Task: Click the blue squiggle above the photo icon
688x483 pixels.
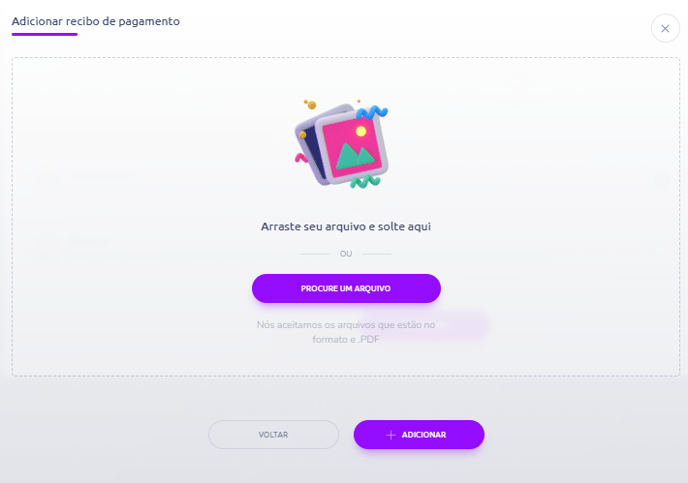Action: tap(372, 112)
